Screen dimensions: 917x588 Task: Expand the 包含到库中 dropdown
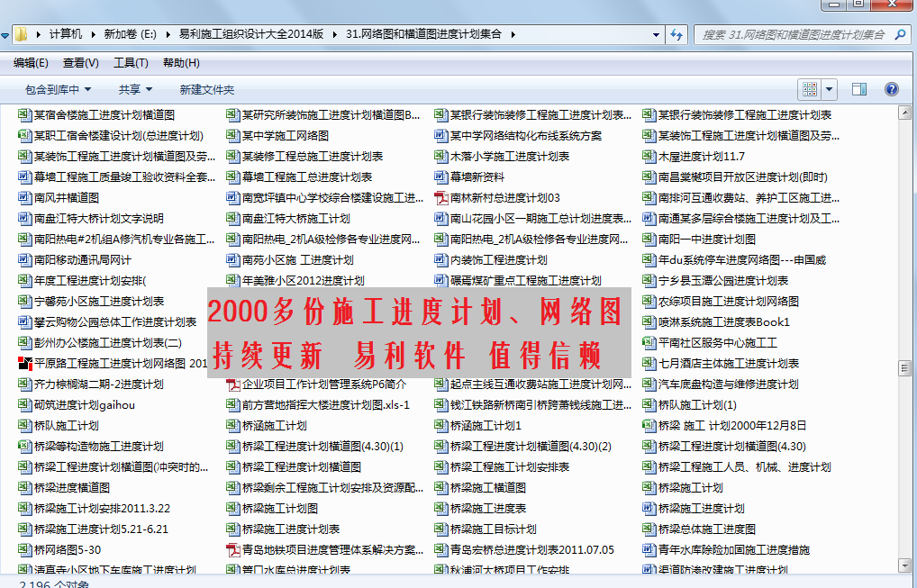59,89
